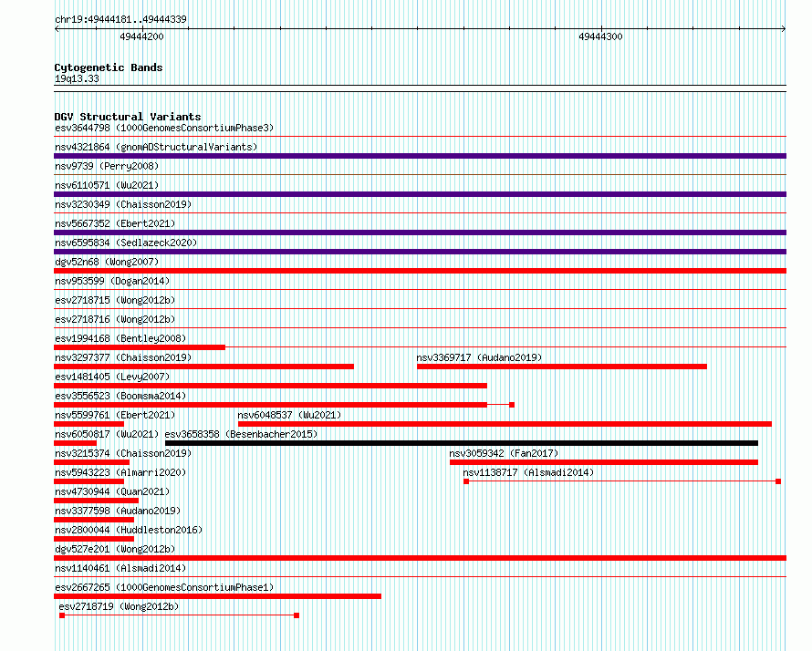Screen dimensions: 812x651
Task: Click the DGV Structural Variants track title
Action: [x=128, y=117]
